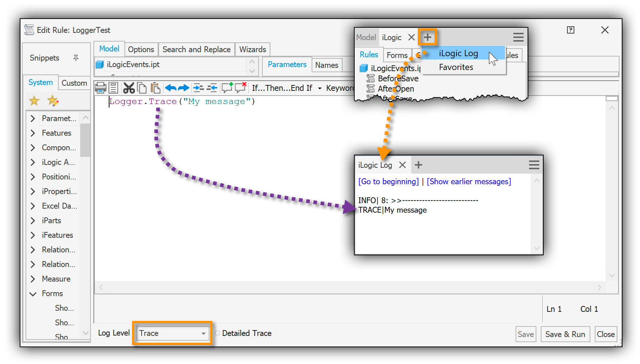Click the Print icon in the editor toolbar
Image resolution: width=640 pixels, height=364 pixels.
(100, 88)
